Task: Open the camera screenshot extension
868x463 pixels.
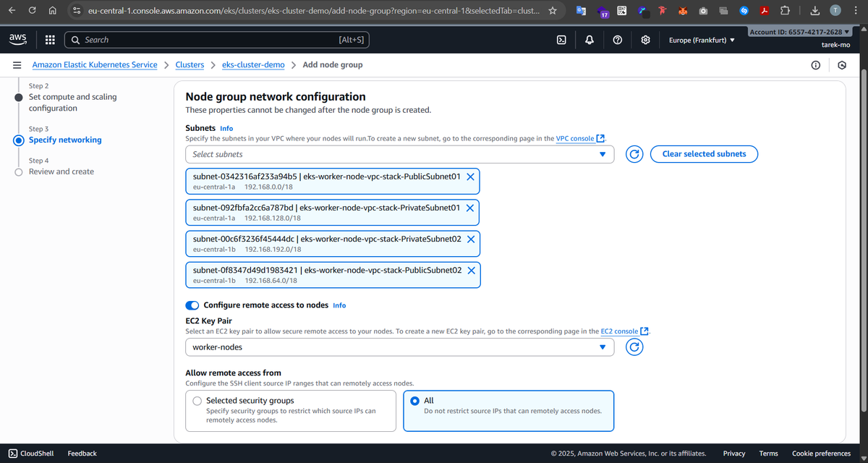Action: [x=703, y=11]
